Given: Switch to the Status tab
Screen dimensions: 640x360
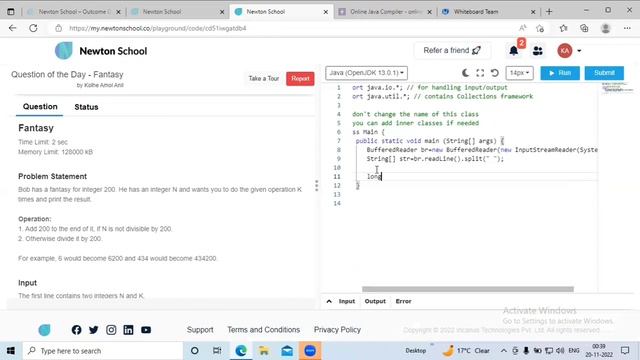Looking at the screenshot, I should pos(86,107).
